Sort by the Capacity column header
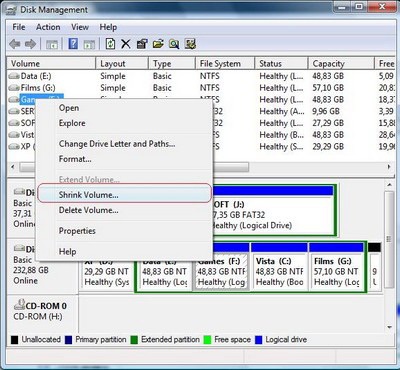 pyautogui.click(x=341, y=63)
